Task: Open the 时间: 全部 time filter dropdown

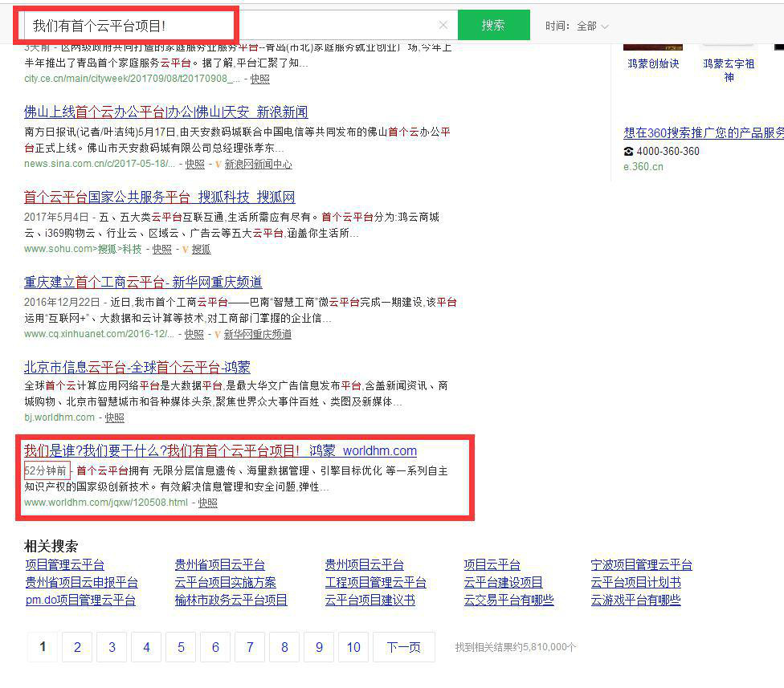Action: [x=578, y=26]
